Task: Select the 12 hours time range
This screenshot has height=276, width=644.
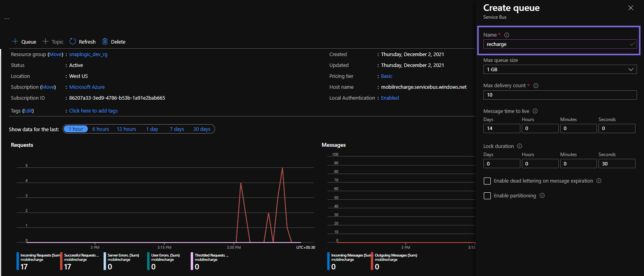Action: tap(126, 129)
